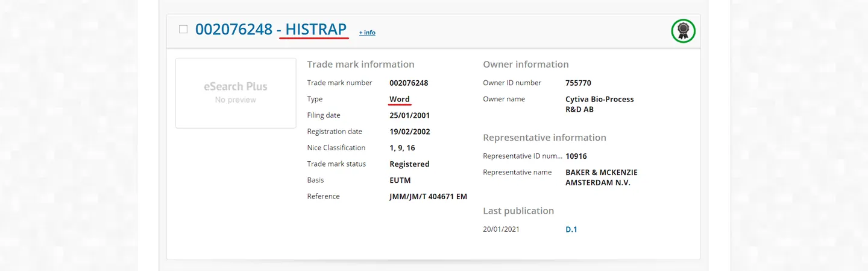
Task: Open the 002076248 - HISTRAP title link
Action: point(271,29)
